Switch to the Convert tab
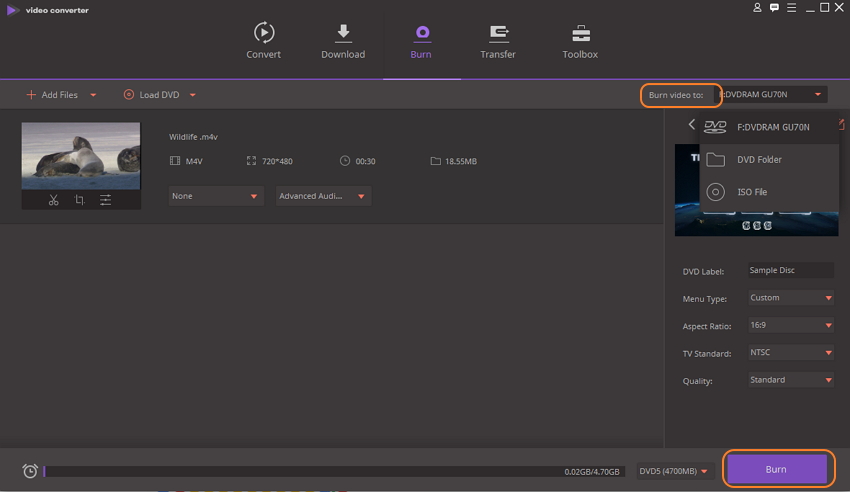The height and width of the screenshot is (492, 850). point(264,41)
